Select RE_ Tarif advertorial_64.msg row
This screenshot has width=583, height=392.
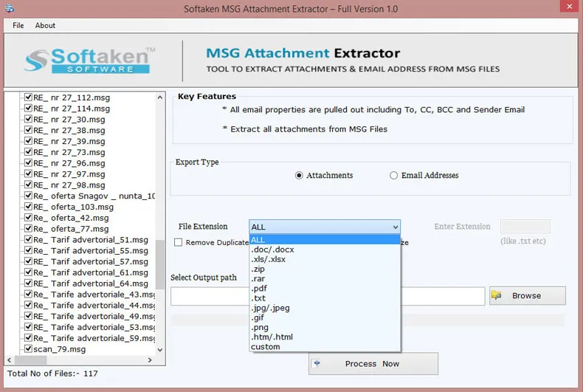(91, 283)
